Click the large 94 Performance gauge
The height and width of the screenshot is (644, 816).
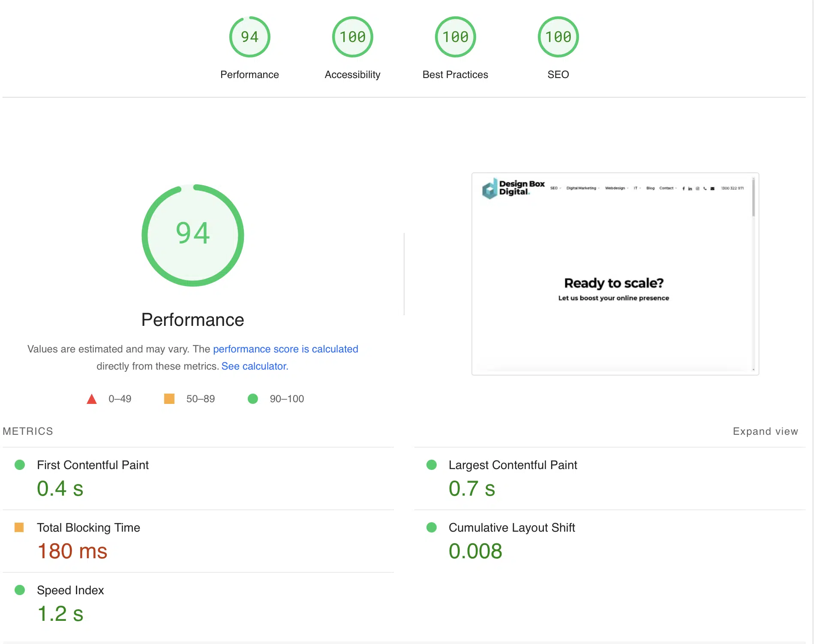(x=193, y=235)
